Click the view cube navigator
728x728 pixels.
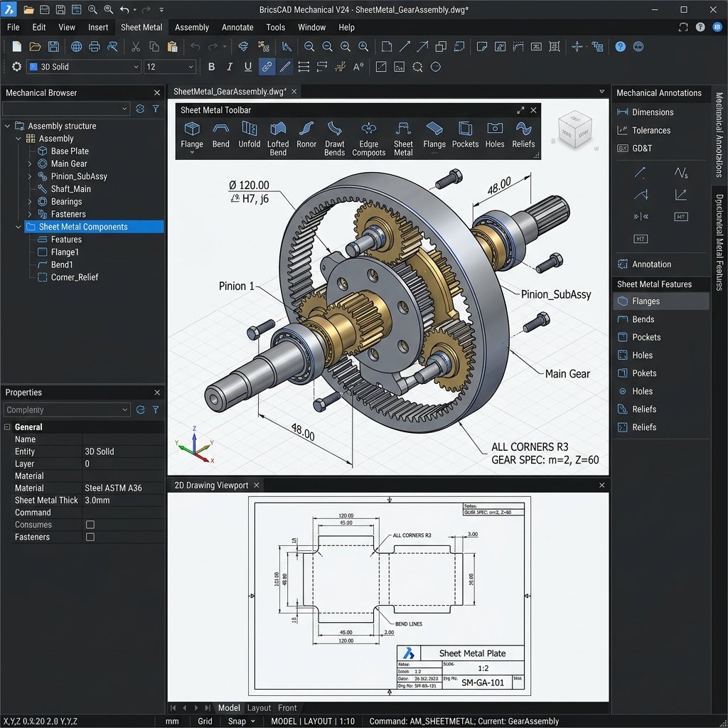point(574,130)
